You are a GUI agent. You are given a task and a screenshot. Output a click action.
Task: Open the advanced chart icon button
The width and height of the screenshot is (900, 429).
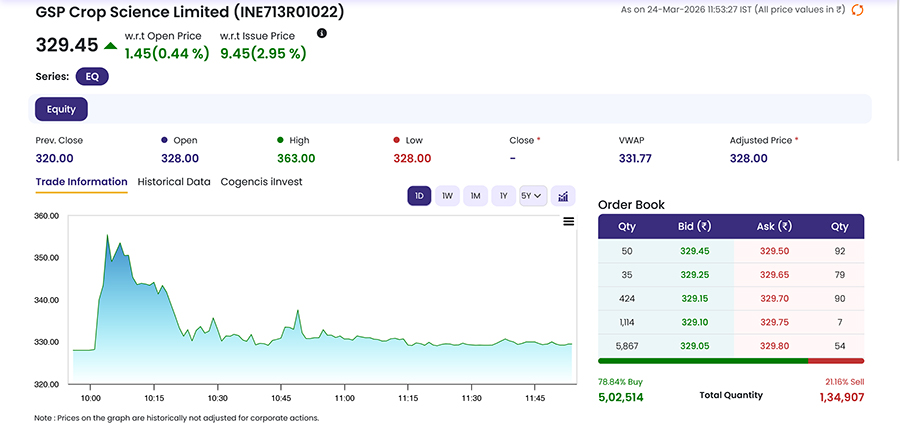click(563, 196)
